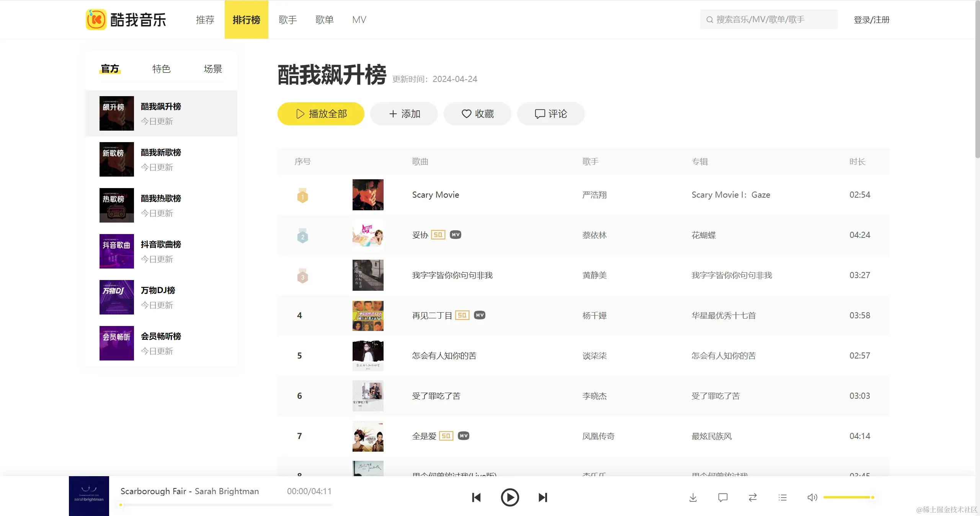980x516 pixels.
Task: Open the playlist queue icon
Action: pyautogui.click(x=782, y=497)
